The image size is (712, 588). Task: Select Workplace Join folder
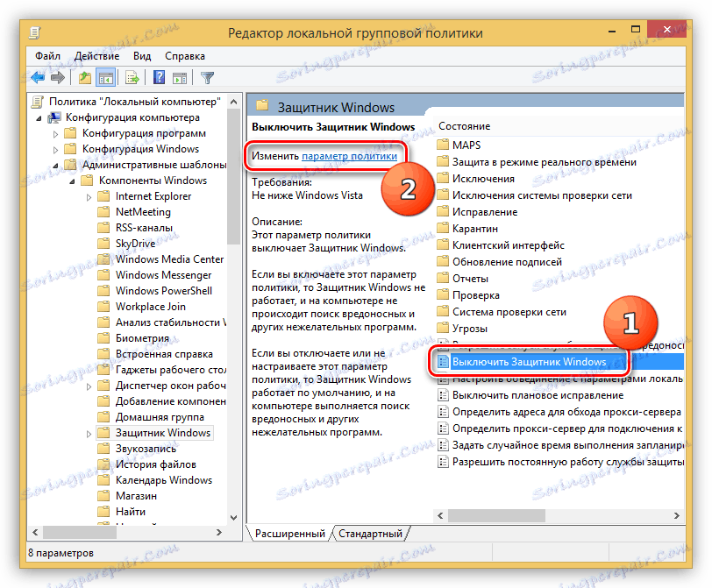150,307
